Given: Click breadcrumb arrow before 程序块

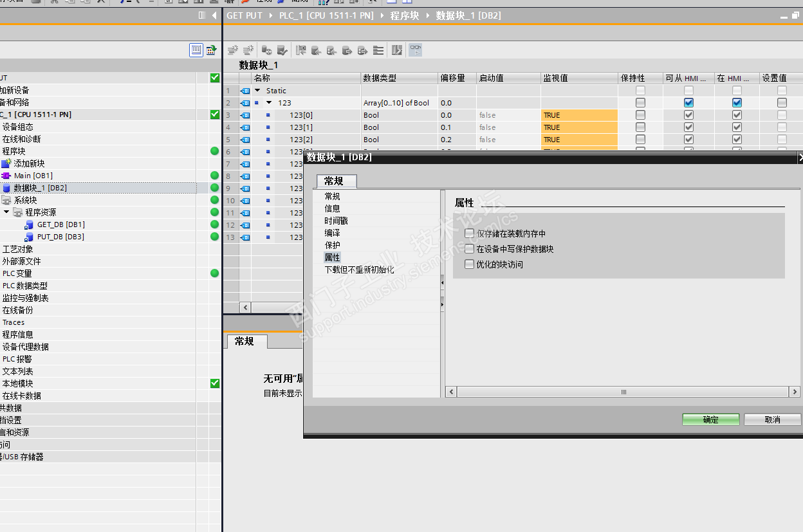Looking at the screenshot, I should [x=382, y=15].
